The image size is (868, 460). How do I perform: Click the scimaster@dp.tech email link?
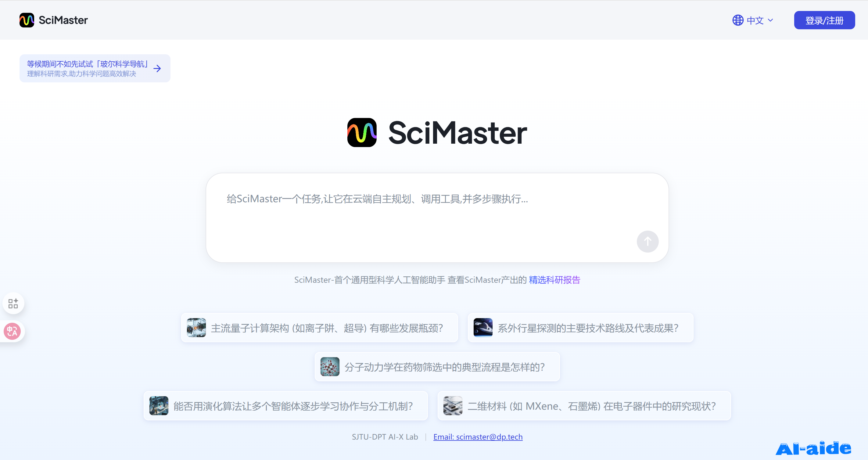478,437
